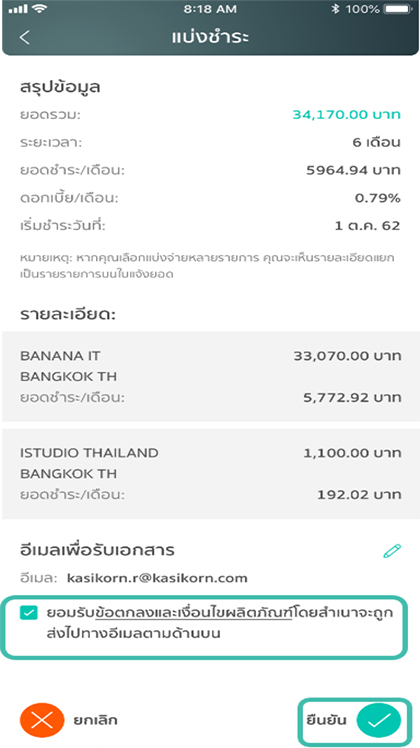Tap the back arrow in the header
This screenshot has width=420, height=748.
coord(25,38)
